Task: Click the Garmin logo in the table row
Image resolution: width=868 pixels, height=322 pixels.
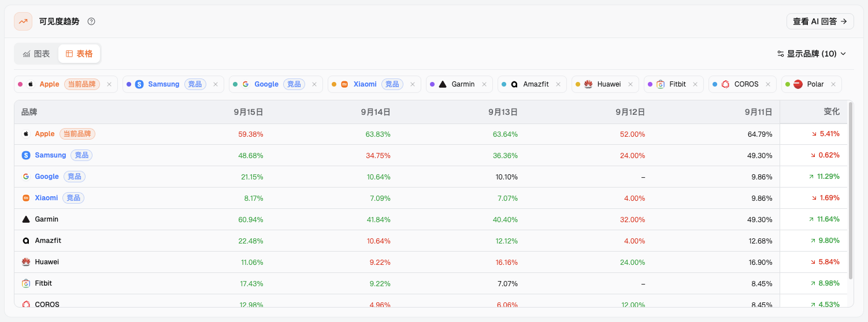Action: coord(26,219)
